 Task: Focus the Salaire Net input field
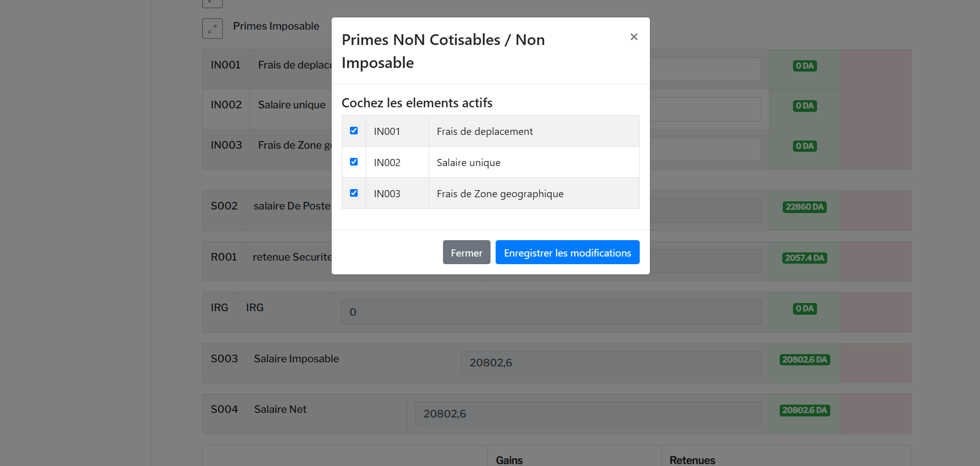click(x=588, y=414)
